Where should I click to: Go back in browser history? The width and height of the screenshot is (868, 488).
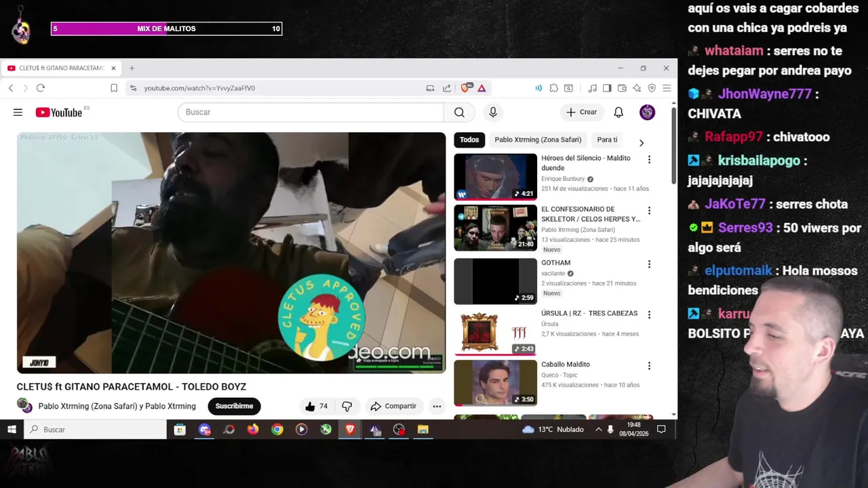click(11, 88)
